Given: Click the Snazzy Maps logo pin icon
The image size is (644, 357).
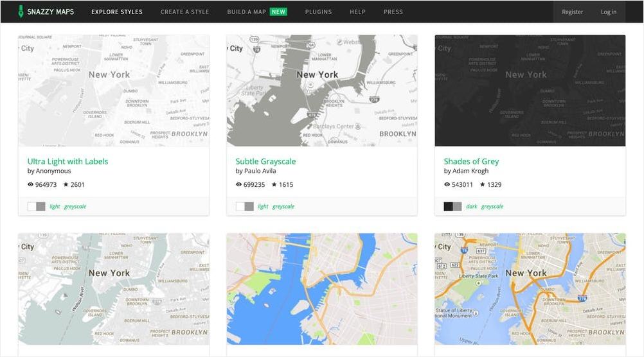Looking at the screenshot, I should coord(21,12).
